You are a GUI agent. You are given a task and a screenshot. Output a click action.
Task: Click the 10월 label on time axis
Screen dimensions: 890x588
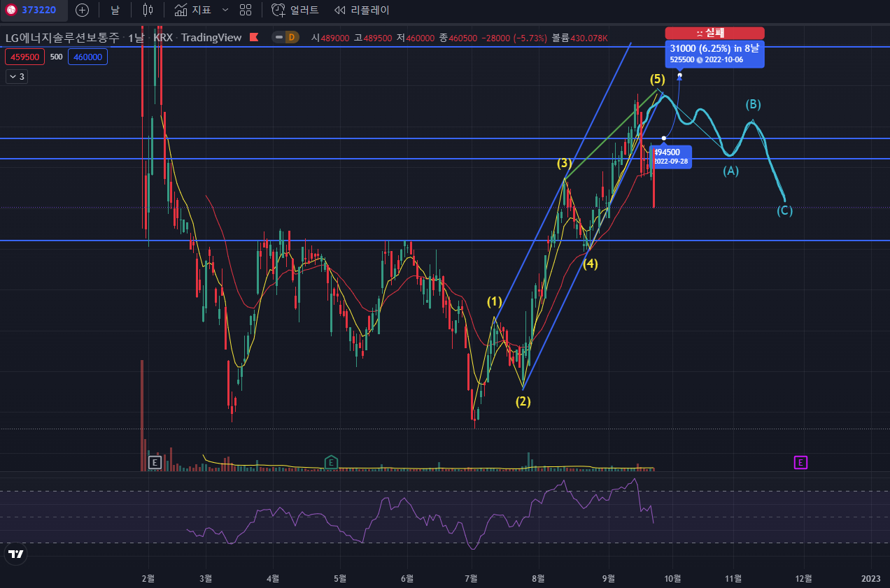[x=673, y=578]
